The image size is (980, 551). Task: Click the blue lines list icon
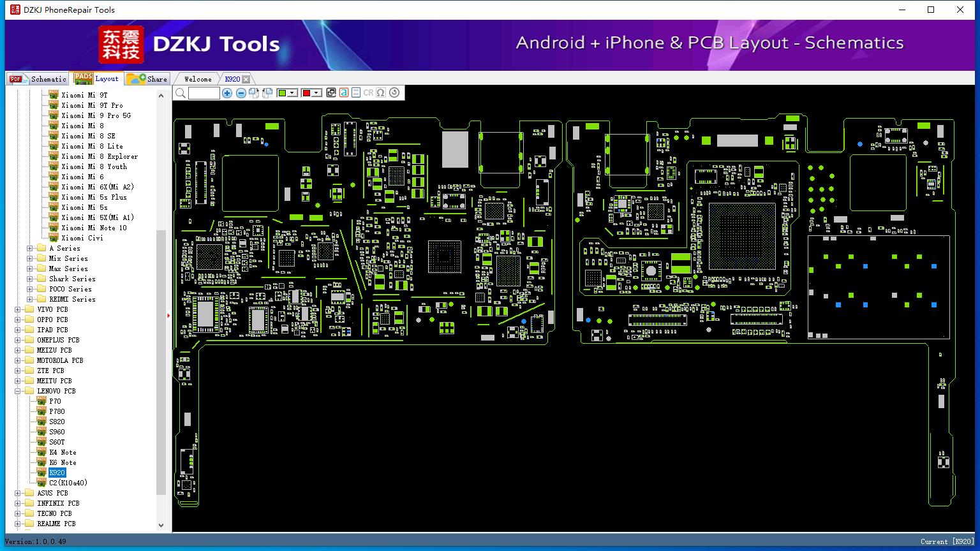356,93
